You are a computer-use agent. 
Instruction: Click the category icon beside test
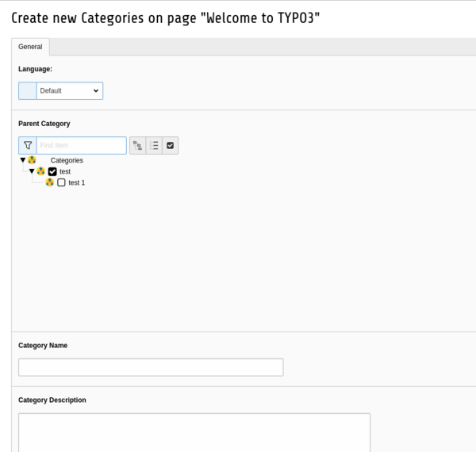[41, 171]
